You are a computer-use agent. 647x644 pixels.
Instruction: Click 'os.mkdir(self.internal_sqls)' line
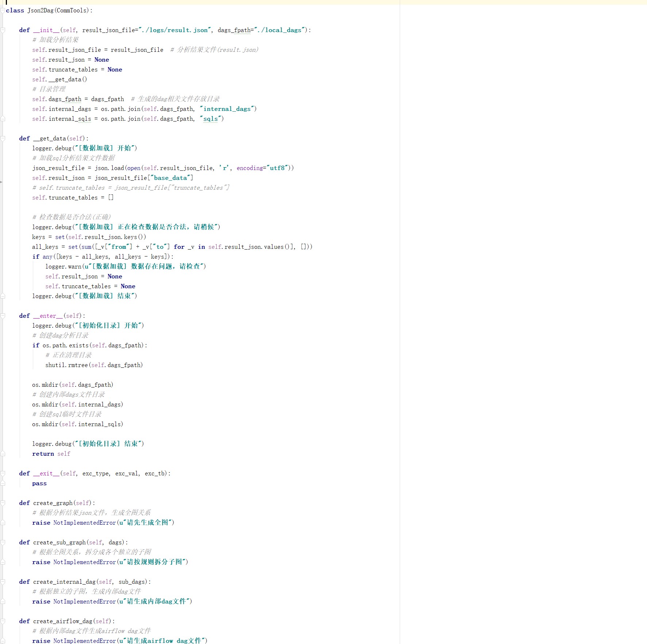pos(78,424)
